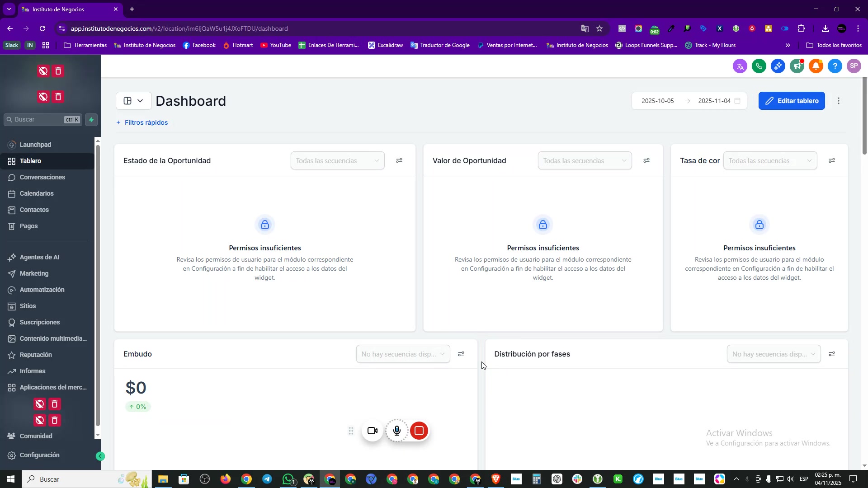Open the orange notifications bell

816,66
